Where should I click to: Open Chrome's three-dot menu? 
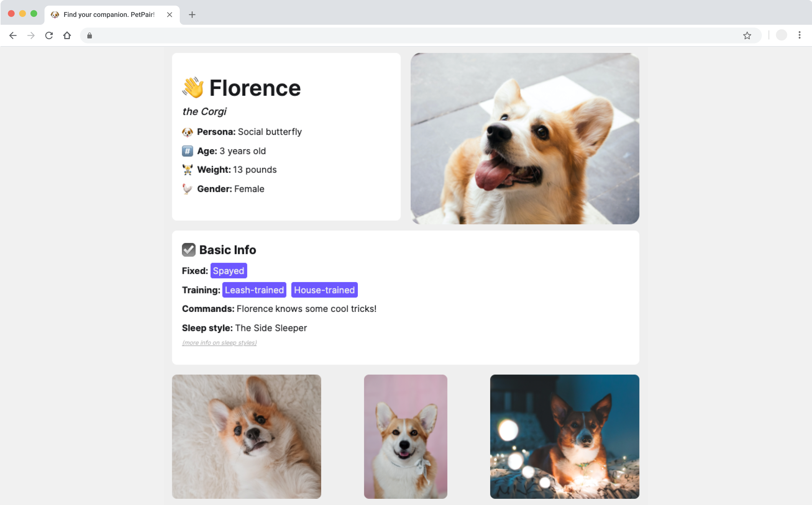(800, 35)
